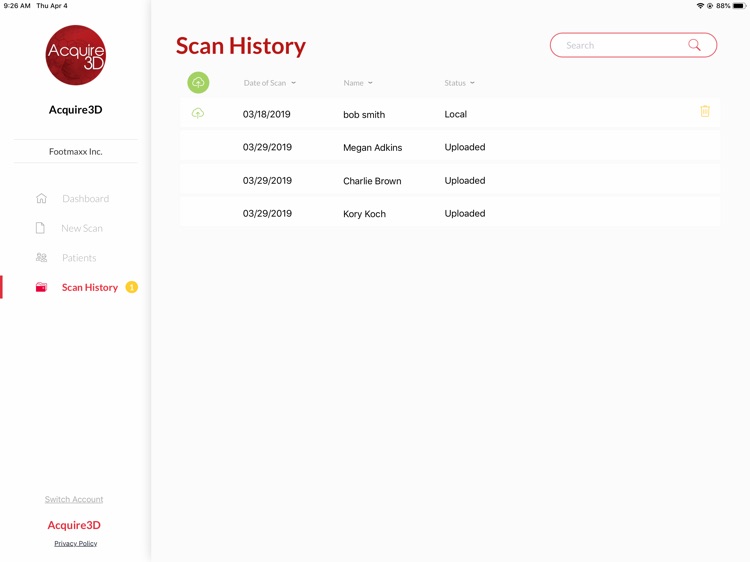Open the Privacy Policy link
The width and height of the screenshot is (750, 562).
[x=76, y=543]
